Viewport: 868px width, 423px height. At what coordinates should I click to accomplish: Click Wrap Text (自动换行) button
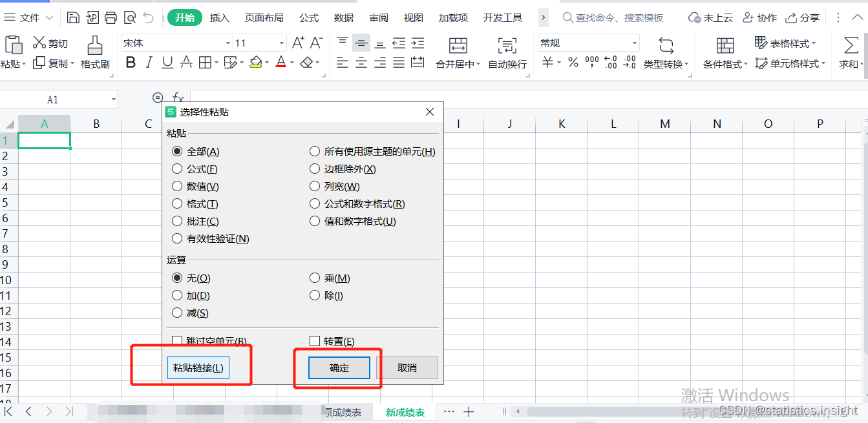(507, 52)
